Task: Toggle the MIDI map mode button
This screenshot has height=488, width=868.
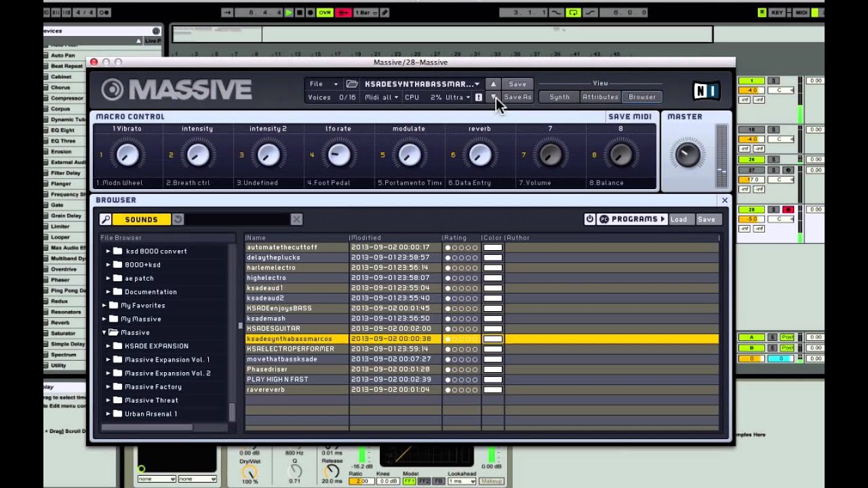Action: pos(802,12)
